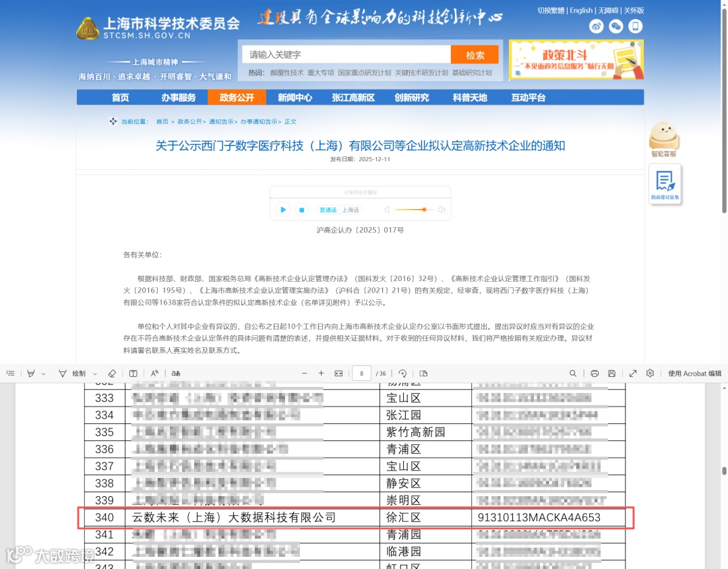Search within the PDF document

click(x=573, y=373)
